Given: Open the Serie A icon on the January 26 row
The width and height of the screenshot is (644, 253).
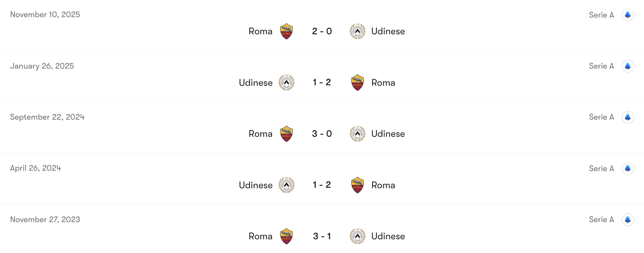Looking at the screenshot, I should click(628, 66).
